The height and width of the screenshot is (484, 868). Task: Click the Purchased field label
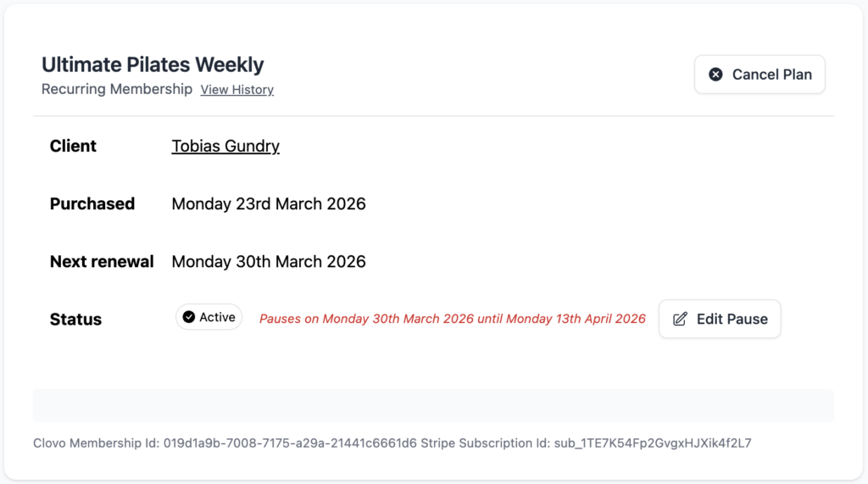92,203
